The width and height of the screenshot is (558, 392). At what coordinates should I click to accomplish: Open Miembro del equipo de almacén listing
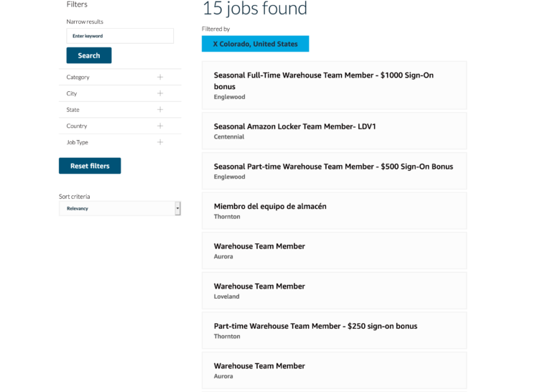coord(334,210)
